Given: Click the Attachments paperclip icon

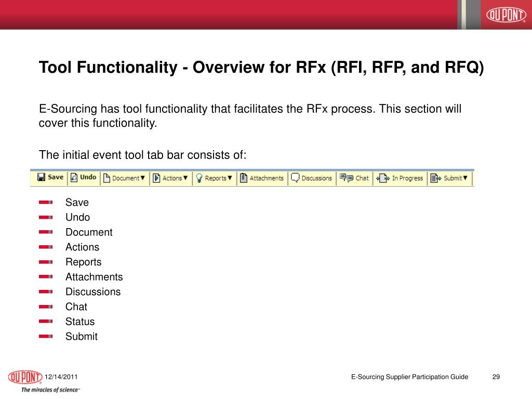Looking at the screenshot, I should click(244, 178).
